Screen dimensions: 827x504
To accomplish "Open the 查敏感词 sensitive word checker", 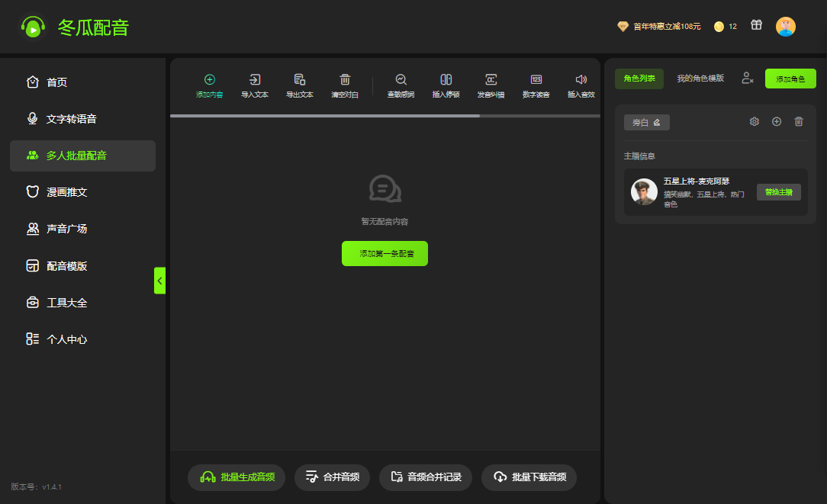I will coord(401,86).
